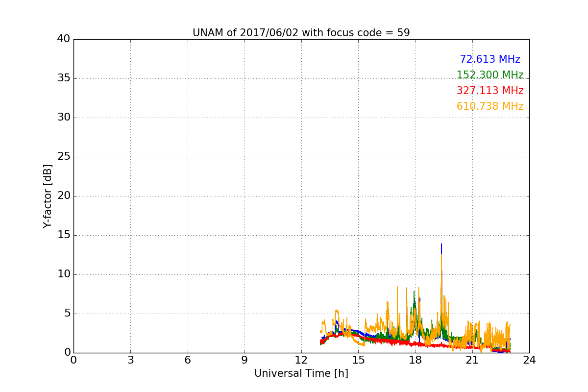
Task: Click the x-axis tick label 21
Action: 472,360
